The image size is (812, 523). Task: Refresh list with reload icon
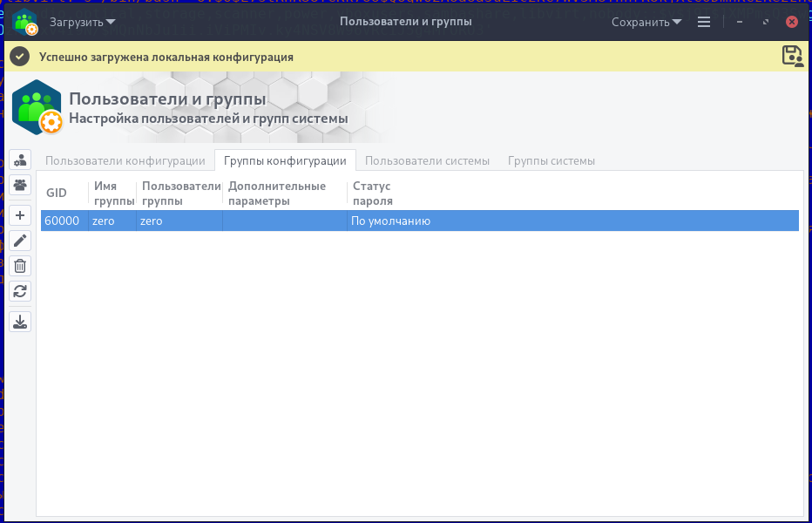coord(20,291)
